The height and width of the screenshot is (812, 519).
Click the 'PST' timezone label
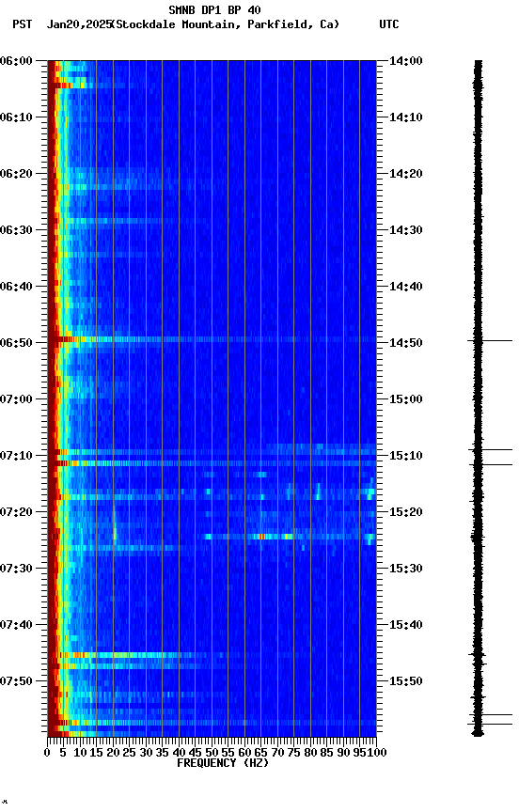(x=23, y=24)
